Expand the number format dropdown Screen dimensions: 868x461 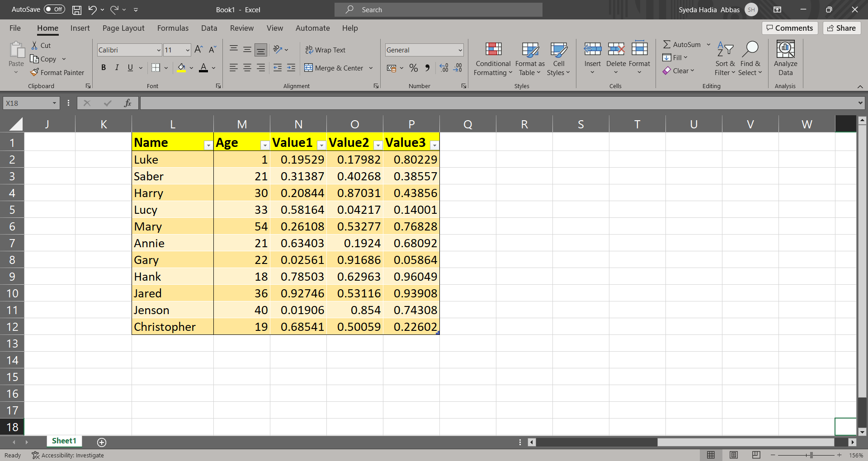[x=460, y=50]
